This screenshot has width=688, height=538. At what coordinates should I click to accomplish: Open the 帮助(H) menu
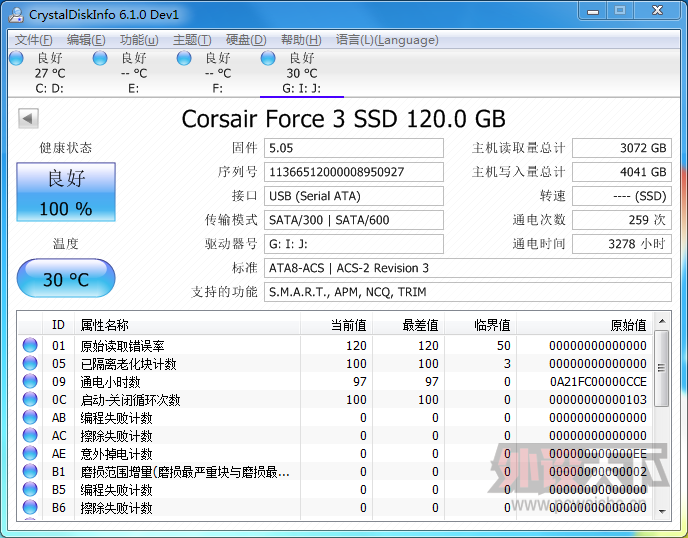tap(301, 40)
